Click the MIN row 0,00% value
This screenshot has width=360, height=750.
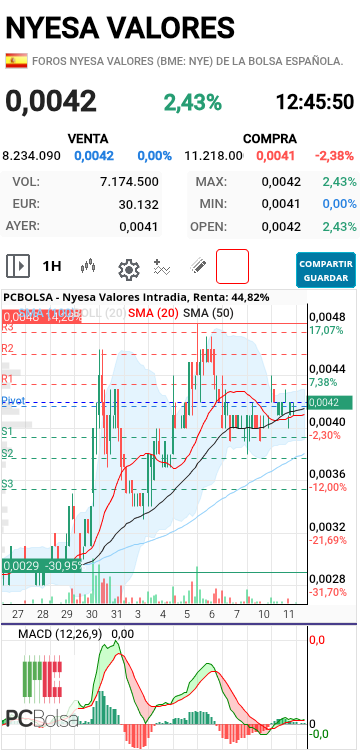tap(339, 204)
